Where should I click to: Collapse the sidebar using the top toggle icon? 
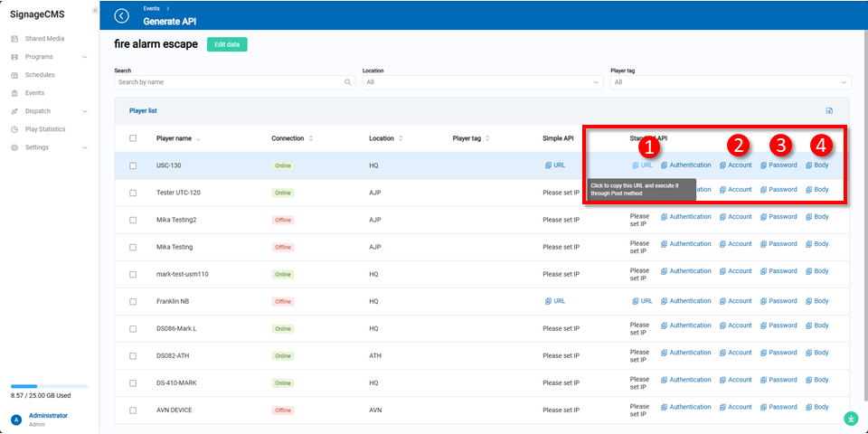click(x=95, y=10)
